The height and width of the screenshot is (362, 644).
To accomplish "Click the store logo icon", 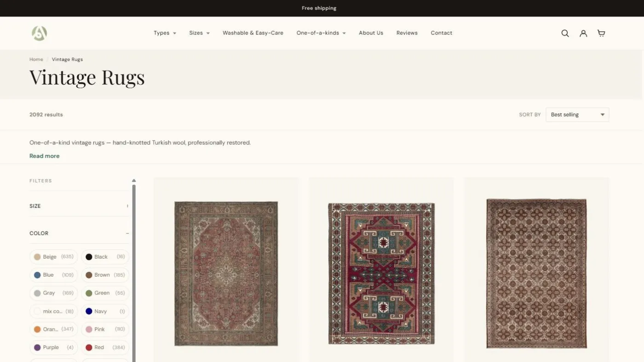I will tap(39, 33).
